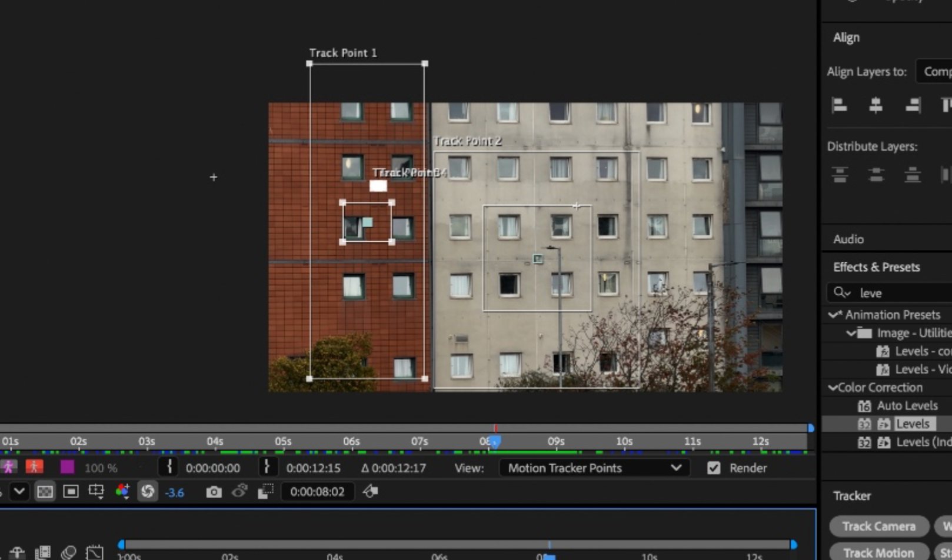Click the effects search field containing leve

tap(889, 293)
